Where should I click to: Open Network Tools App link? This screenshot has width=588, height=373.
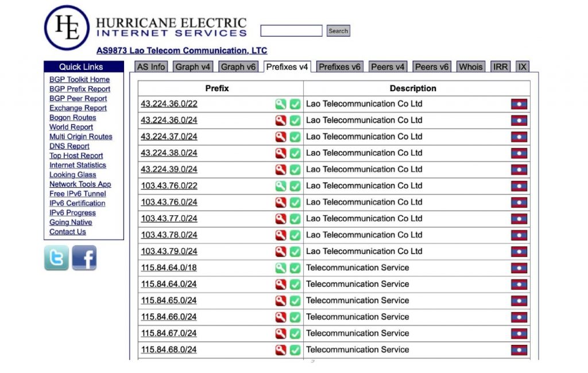pyautogui.click(x=80, y=184)
